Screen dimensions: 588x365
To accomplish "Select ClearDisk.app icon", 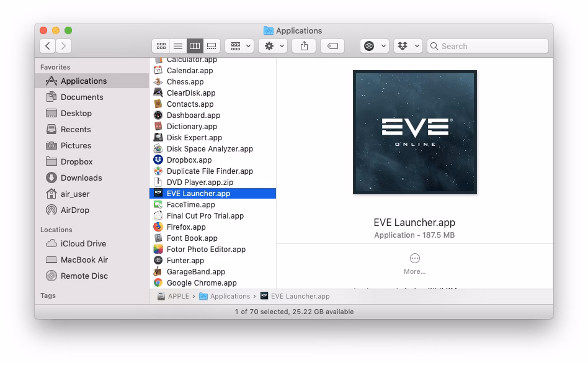I will pos(158,92).
